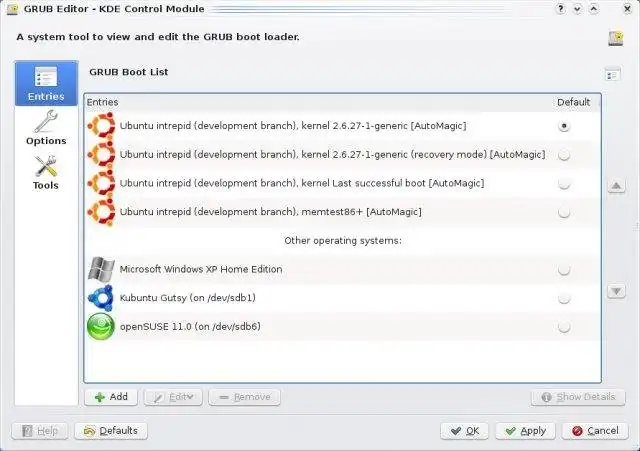This screenshot has width=640, height=451.
Task: Click list view icon beside GRUB Boot List
Action: [x=612, y=74]
